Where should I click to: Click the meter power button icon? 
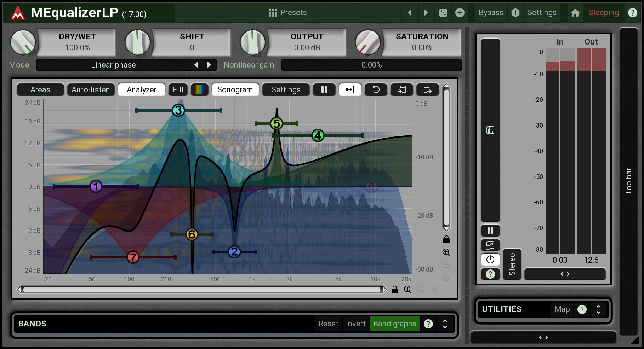coord(490,260)
